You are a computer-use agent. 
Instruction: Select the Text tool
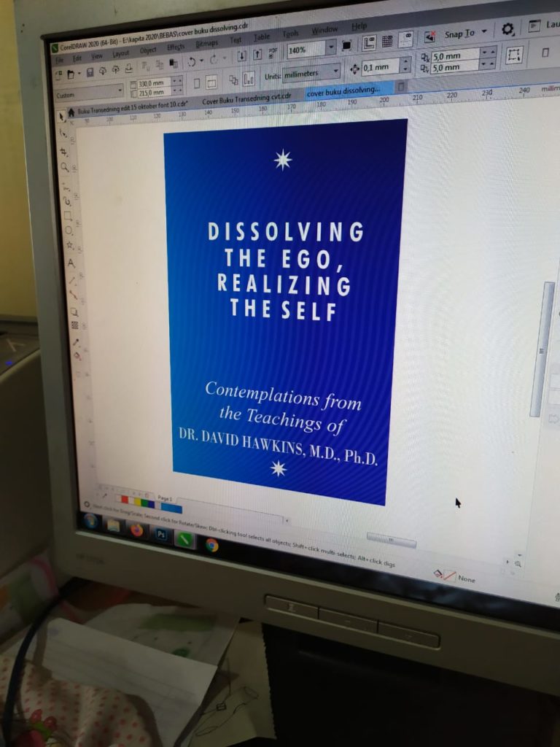pyautogui.click(x=71, y=263)
